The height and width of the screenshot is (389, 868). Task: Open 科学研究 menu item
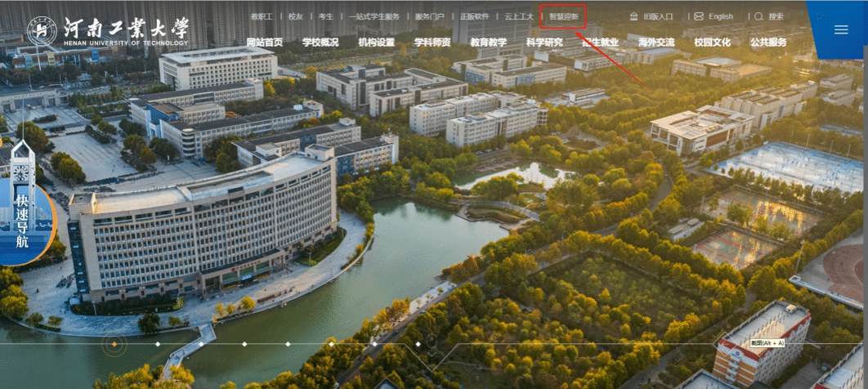tap(544, 42)
